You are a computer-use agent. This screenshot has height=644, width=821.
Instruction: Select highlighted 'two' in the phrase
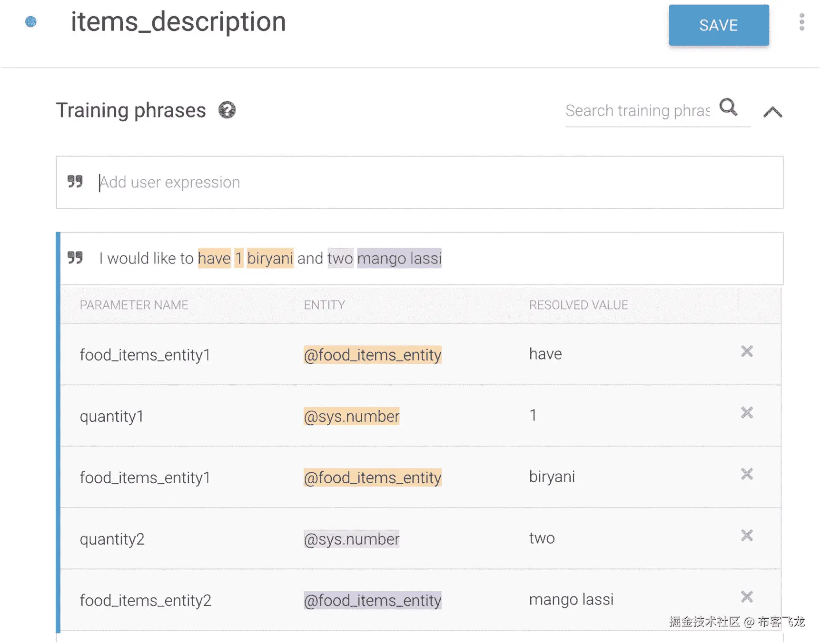[340, 258]
